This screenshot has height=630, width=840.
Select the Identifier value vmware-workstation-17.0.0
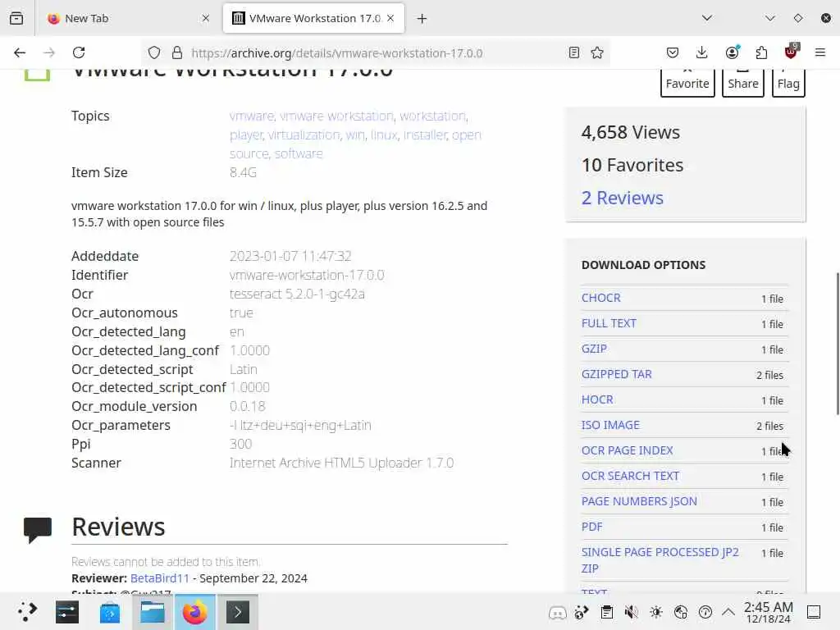click(307, 276)
